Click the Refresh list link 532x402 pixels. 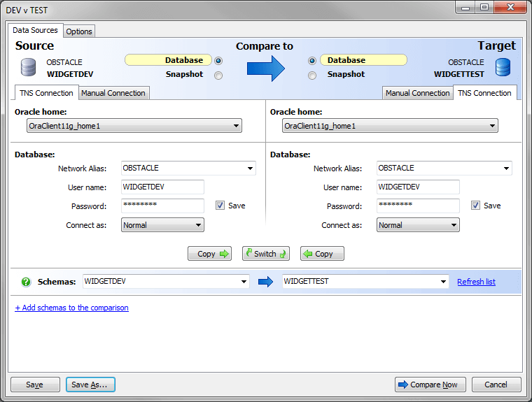pyautogui.click(x=476, y=282)
